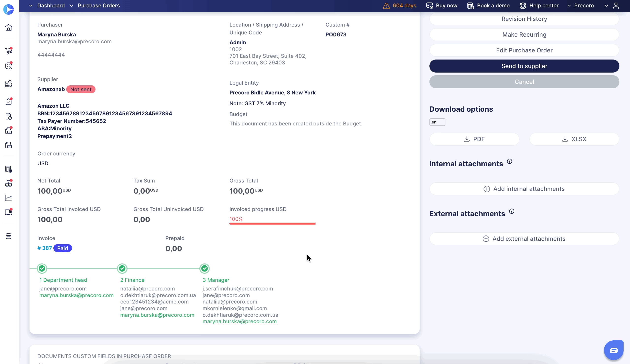Expand the Purchase Orders dropdown chevron
Screen dimensions: 630x364
71,6
